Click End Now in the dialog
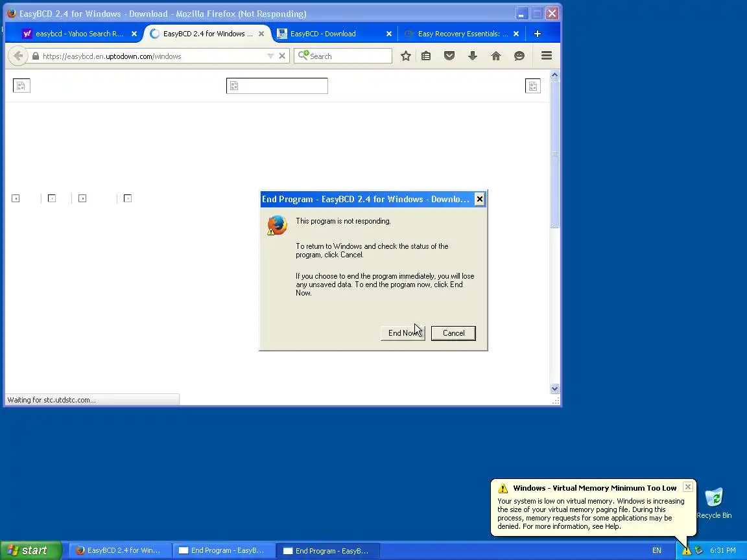 [403, 333]
